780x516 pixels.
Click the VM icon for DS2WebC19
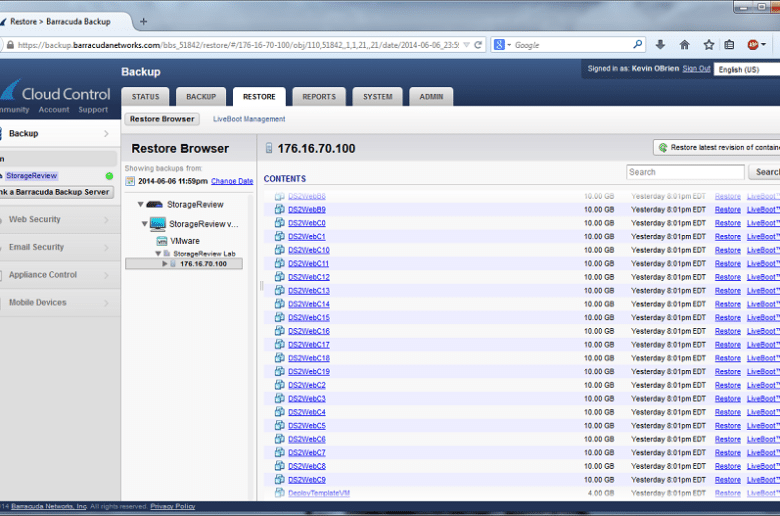coord(280,371)
